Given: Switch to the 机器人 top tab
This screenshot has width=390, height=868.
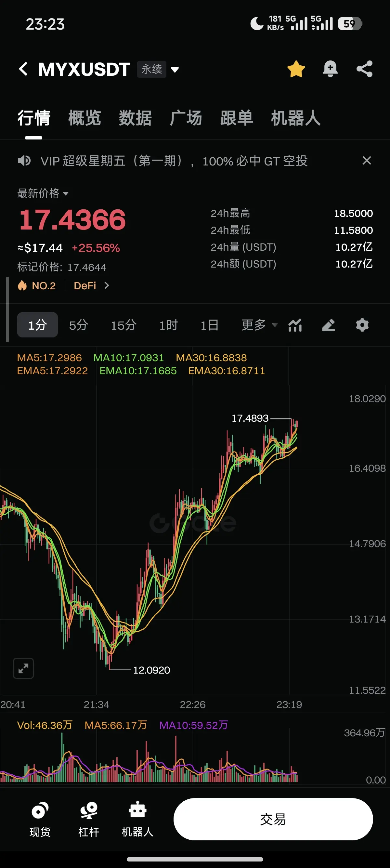Looking at the screenshot, I should click(x=296, y=118).
